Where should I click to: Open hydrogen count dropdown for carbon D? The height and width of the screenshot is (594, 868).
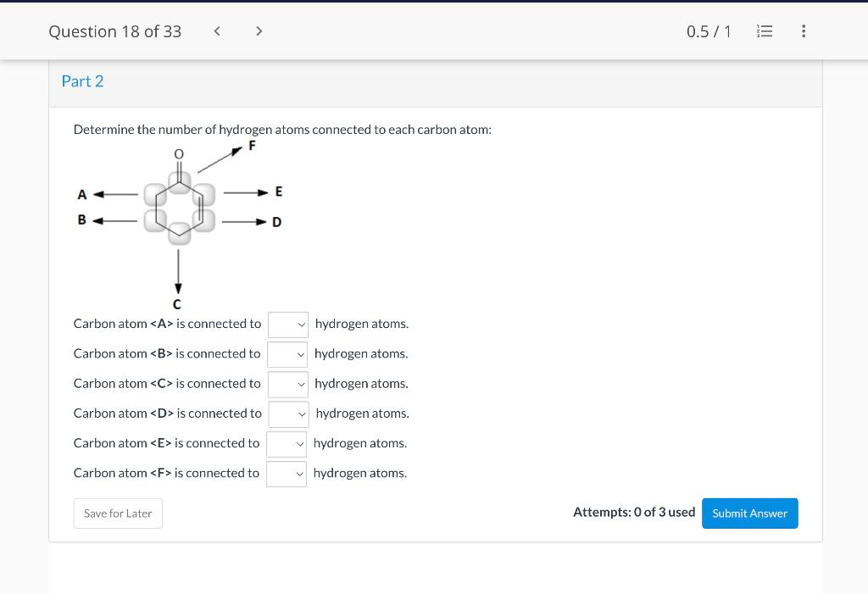(288, 414)
